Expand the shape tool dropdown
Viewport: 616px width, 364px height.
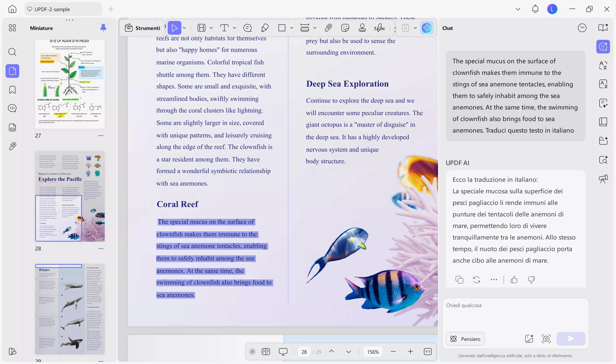[292, 28]
